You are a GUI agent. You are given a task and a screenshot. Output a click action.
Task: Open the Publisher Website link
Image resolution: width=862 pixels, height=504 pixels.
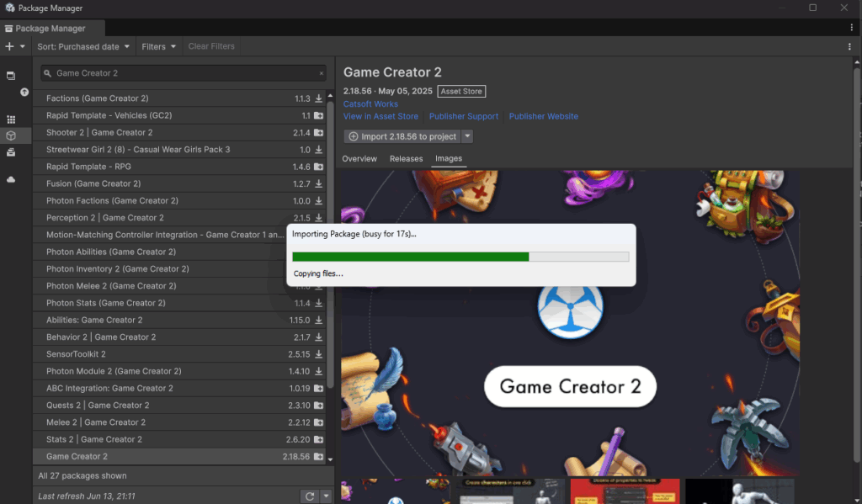click(544, 116)
